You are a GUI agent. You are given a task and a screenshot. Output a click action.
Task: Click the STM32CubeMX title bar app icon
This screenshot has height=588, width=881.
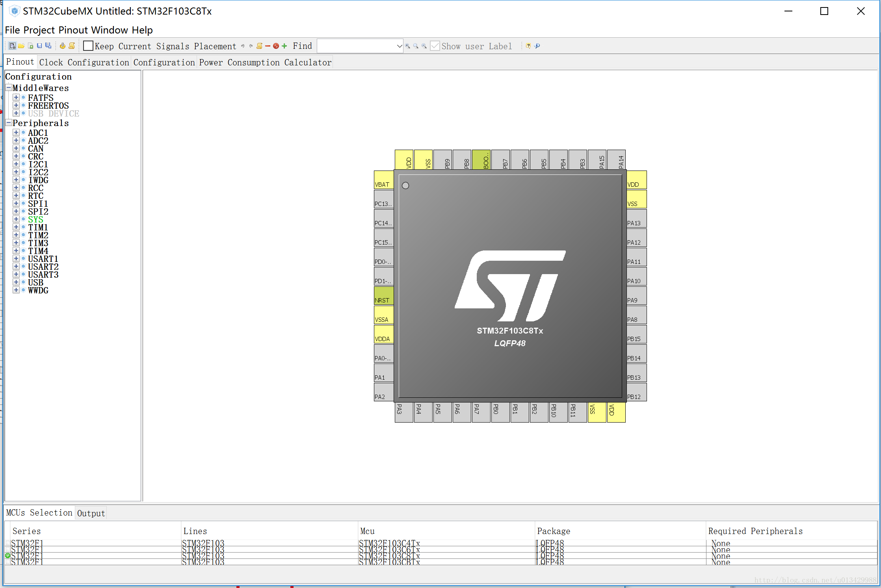click(14, 11)
